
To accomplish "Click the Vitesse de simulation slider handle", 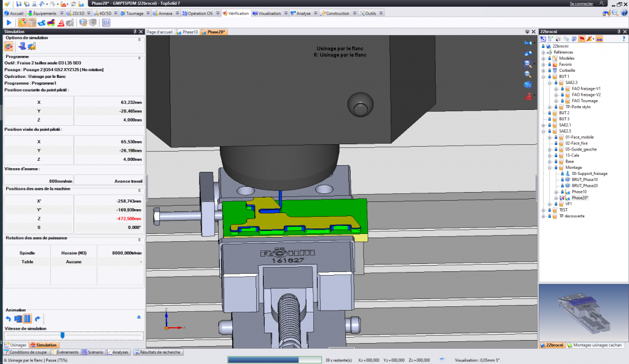I will (x=62, y=335).
